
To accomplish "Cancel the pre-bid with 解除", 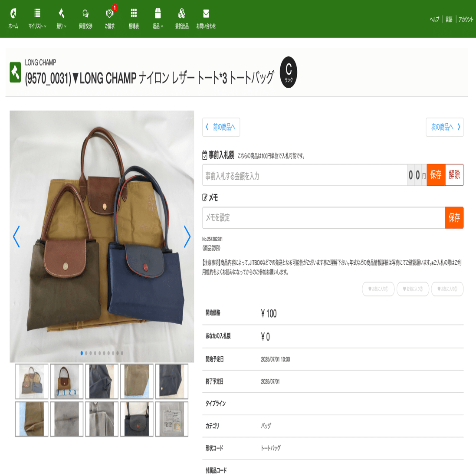I will [x=454, y=175].
